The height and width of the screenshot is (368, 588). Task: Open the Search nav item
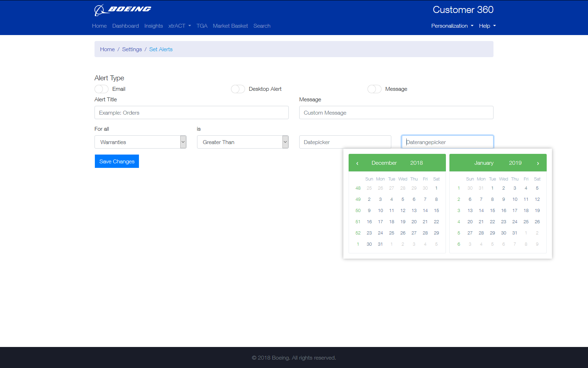(262, 26)
